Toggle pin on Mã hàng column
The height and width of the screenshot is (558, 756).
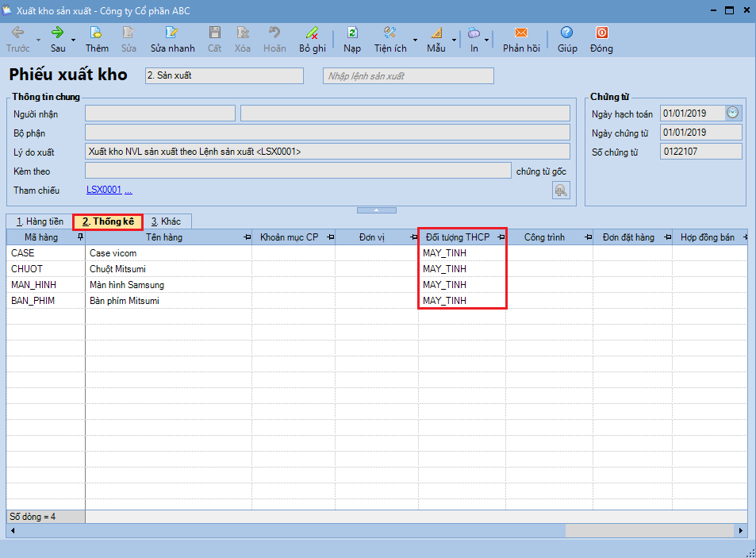point(79,237)
